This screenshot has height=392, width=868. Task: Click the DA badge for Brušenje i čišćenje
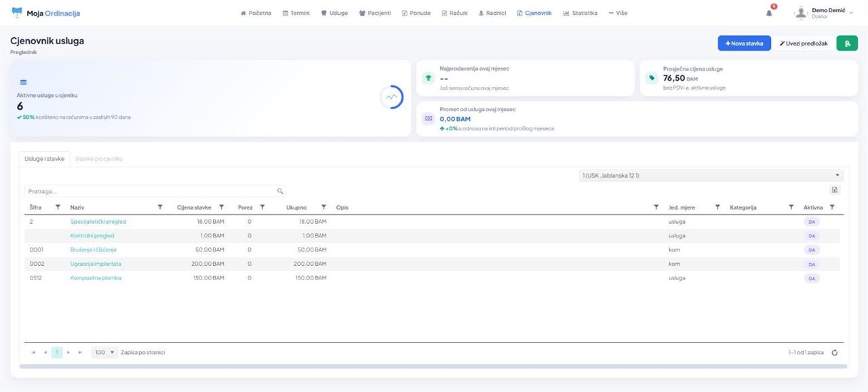(811, 250)
